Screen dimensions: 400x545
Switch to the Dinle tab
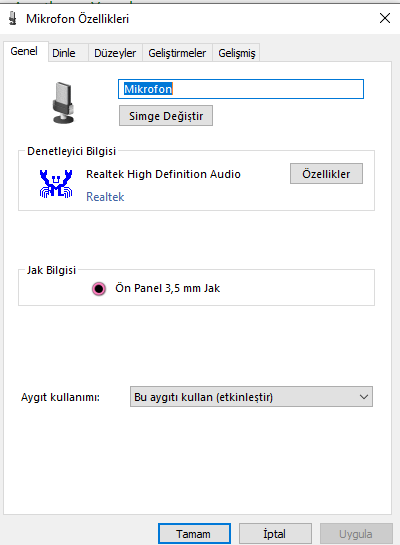(x=64, y=53)
